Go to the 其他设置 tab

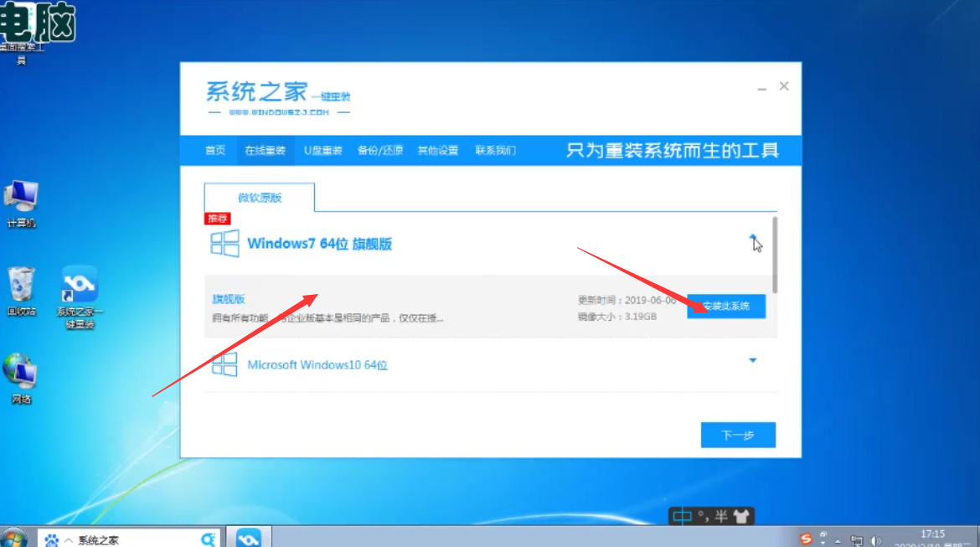pyautogui.click(x=438, y=150)
